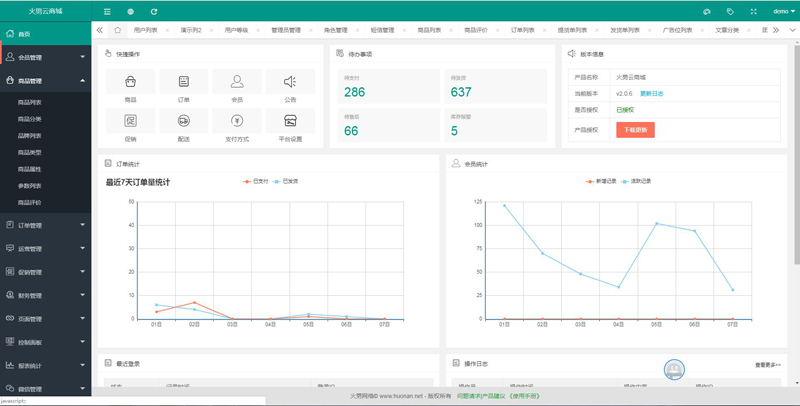800x406 pixels.
Task: Toggle the 已发货 legend series in order chart
Action: [286, 181]
